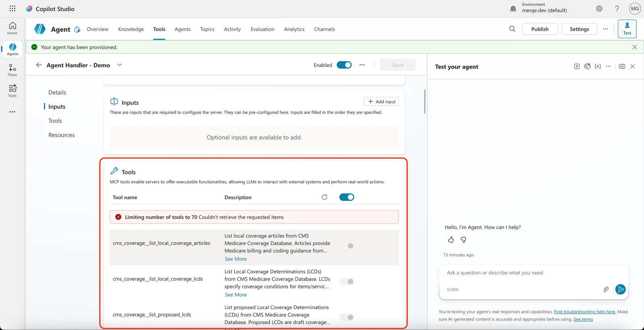Open the app launcher grid
This screenshot has height=330, width=644.
click(x=12, y=8)
